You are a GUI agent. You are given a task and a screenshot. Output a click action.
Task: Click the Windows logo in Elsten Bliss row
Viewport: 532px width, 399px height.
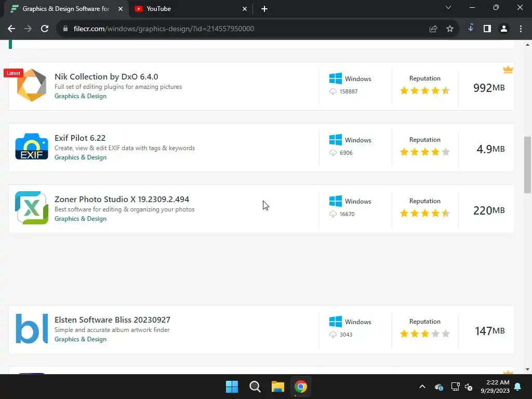click(x=336, y=322)
